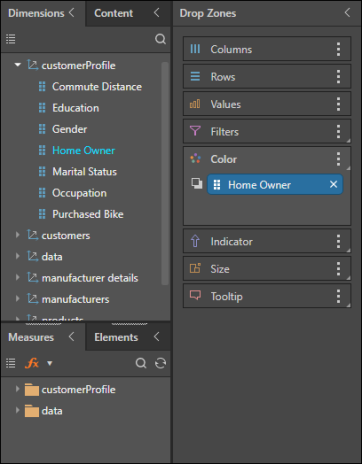Open the Tooltip drop zone options menu
The image size is (362, 464).
[338, 296]
